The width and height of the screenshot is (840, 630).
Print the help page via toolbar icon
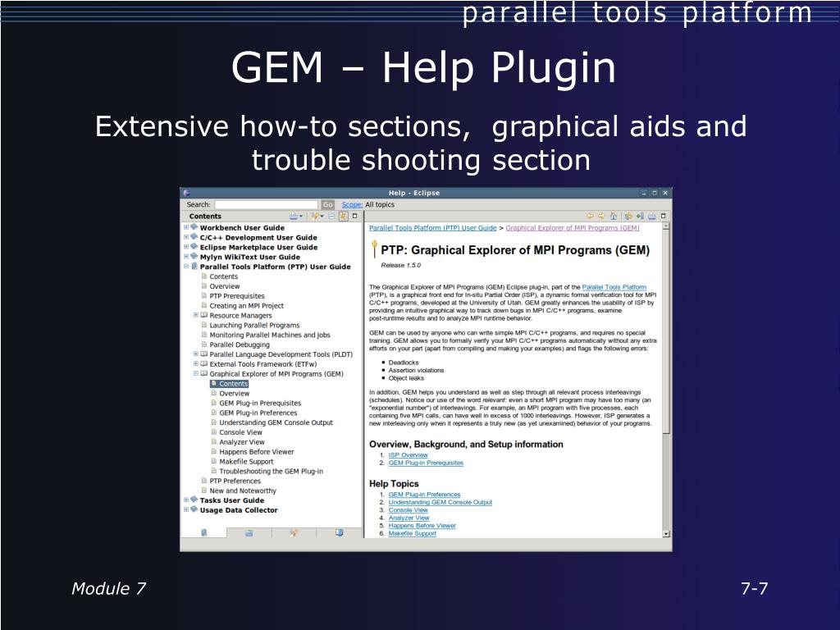[x=652, y=217]
